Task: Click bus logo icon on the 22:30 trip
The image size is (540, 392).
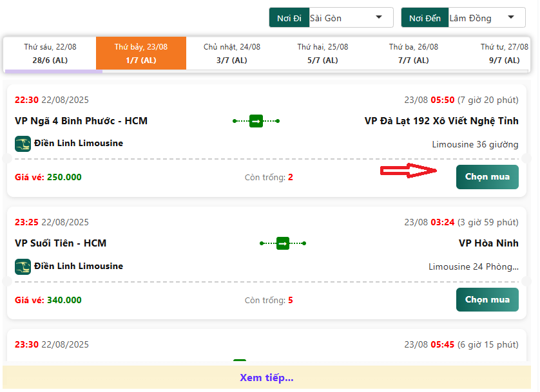Action: [x=23, y=144]
